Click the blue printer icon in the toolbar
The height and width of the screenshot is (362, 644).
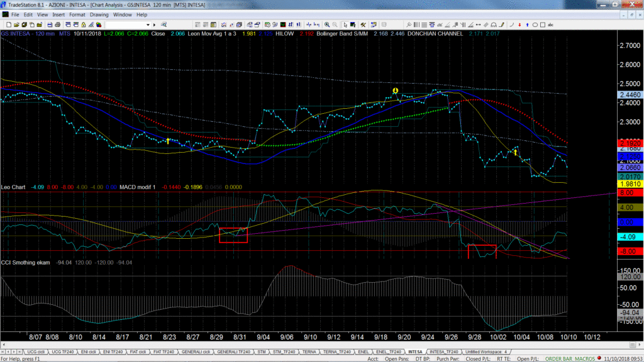(x=50, y=25)
